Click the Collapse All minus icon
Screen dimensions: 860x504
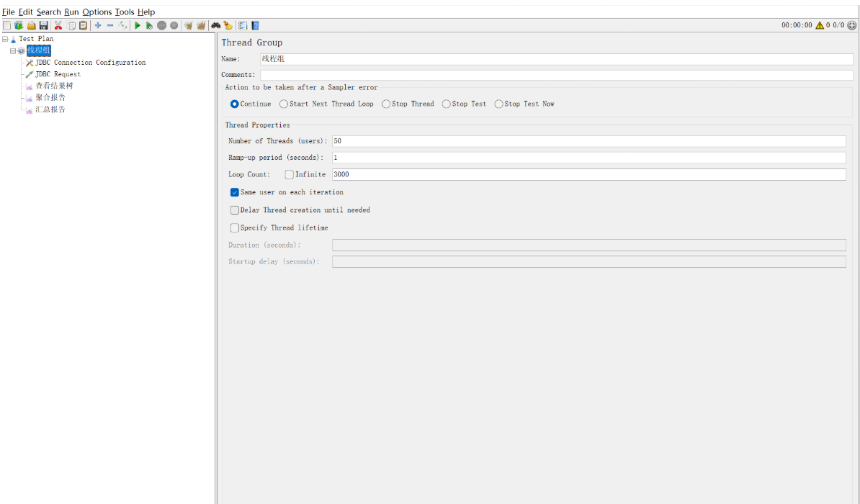pos(110,25)
